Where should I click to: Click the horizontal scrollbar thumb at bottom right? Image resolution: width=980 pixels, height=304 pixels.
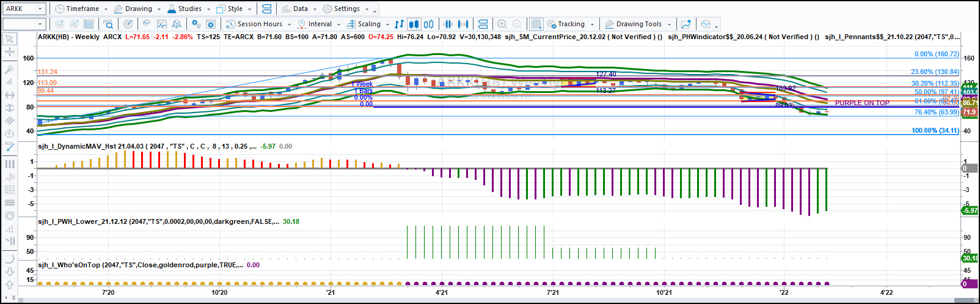point(965,301)
